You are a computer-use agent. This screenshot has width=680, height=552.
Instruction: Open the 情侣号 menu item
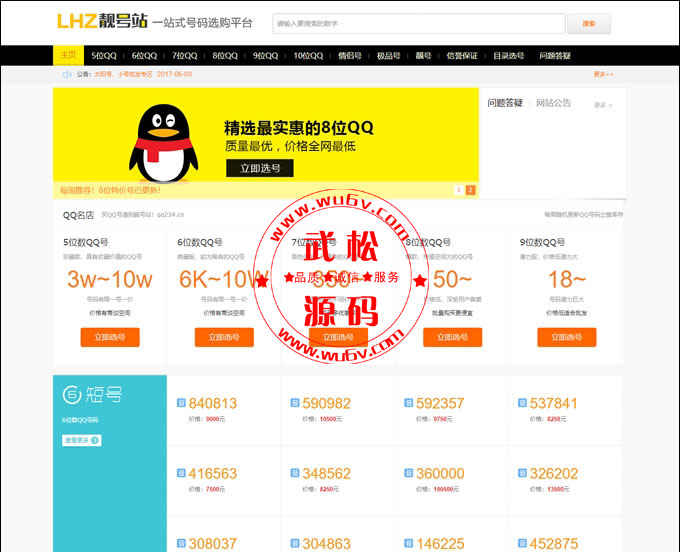(x=350, y=56)
